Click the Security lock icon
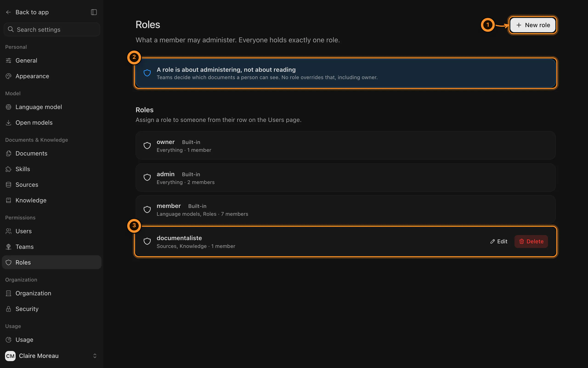Image resolution: width=588 pixels, height=368 pixels. coord(8,309)
